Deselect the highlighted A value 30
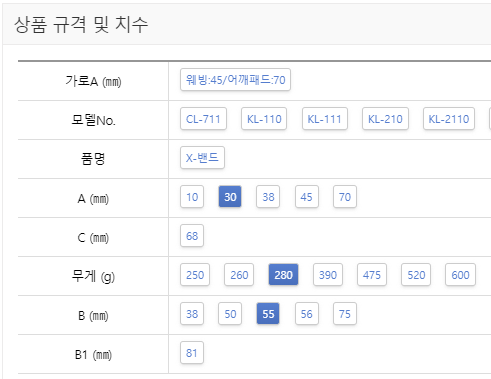 [230, 197]
